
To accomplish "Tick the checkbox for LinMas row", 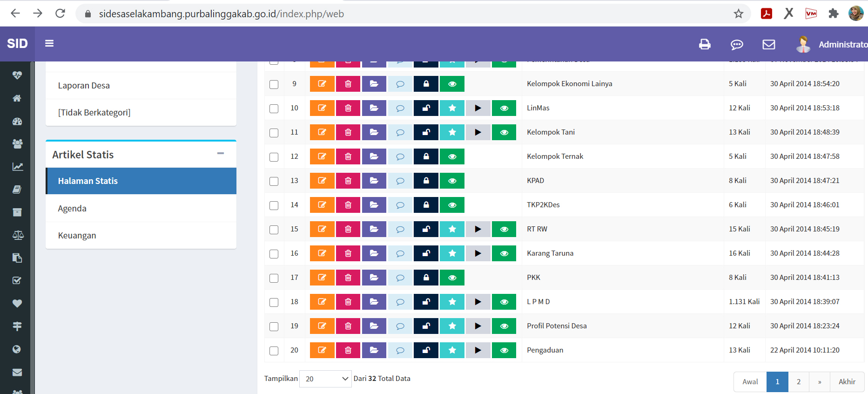I will click(x=274, y=109).
